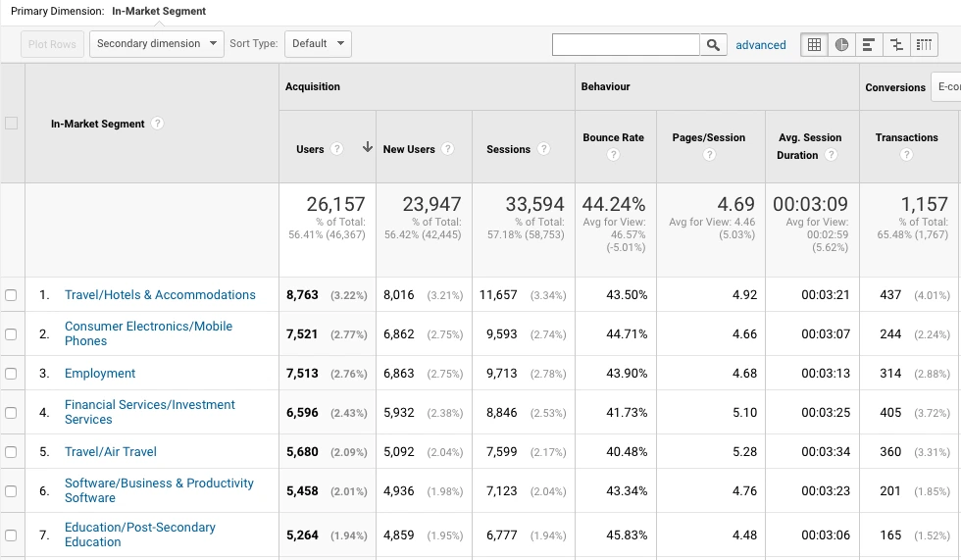
Task: Open the advanced filter link
Action: (x=761, y=45)
